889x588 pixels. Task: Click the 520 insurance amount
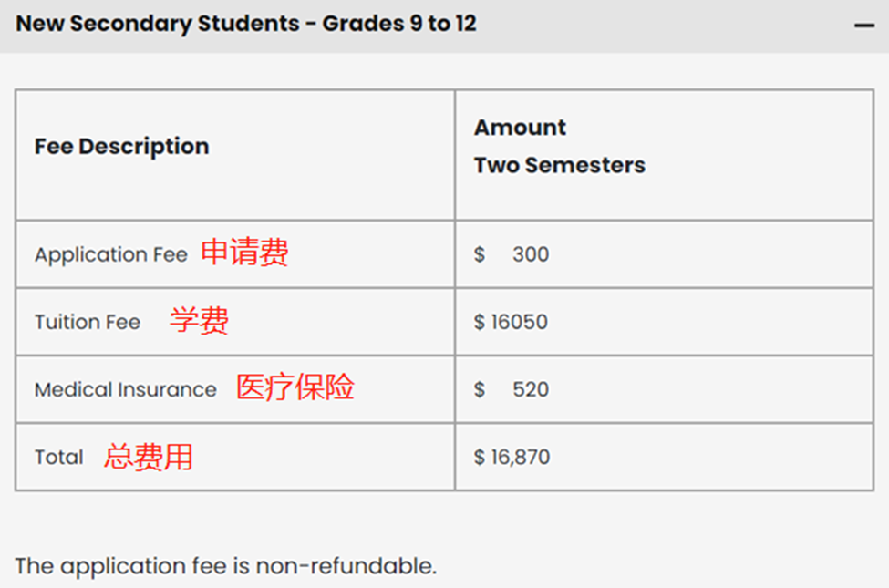pos(530,389)
